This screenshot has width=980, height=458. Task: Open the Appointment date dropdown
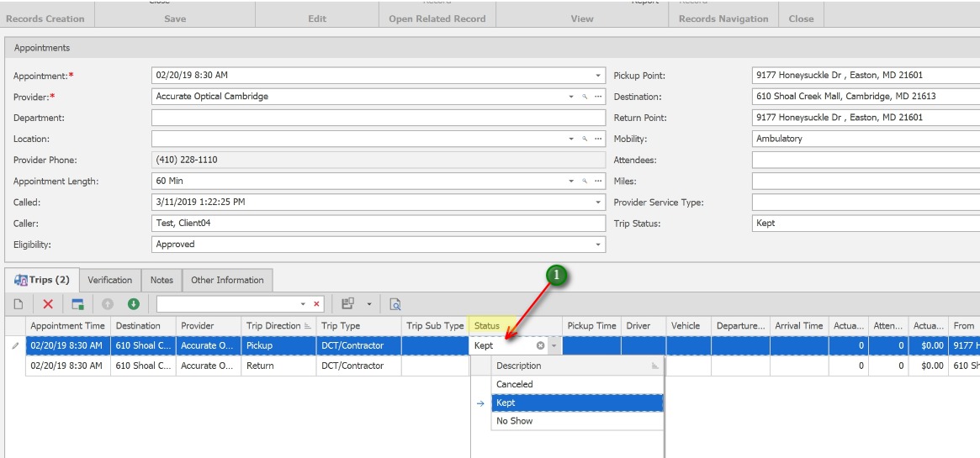coord(598,76)
